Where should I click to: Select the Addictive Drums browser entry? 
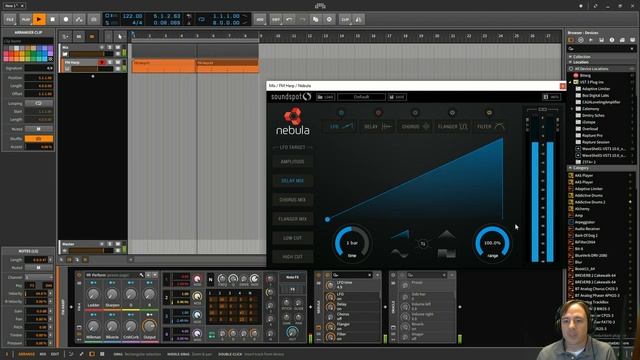(x=588, y=196)
